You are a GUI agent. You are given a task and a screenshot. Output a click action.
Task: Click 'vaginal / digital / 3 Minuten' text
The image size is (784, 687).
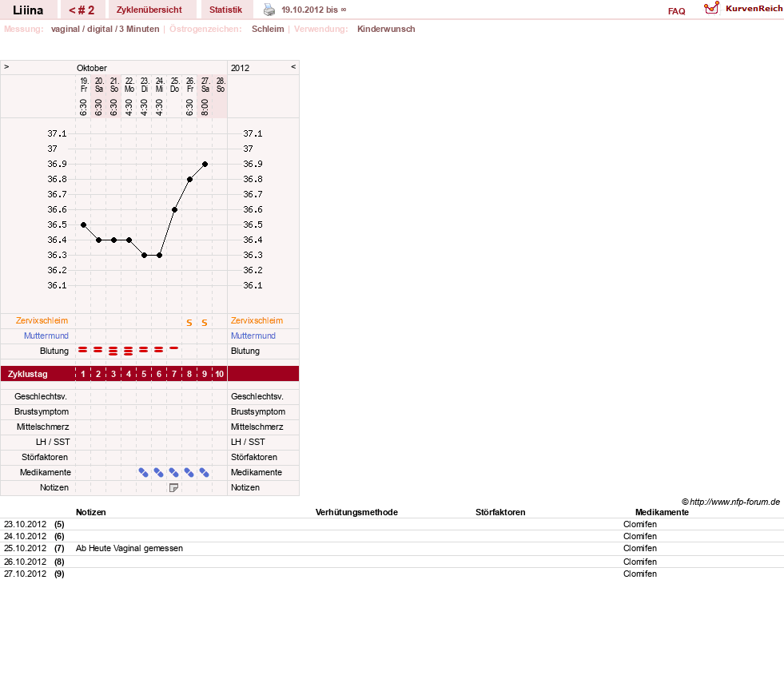point(105,29)
